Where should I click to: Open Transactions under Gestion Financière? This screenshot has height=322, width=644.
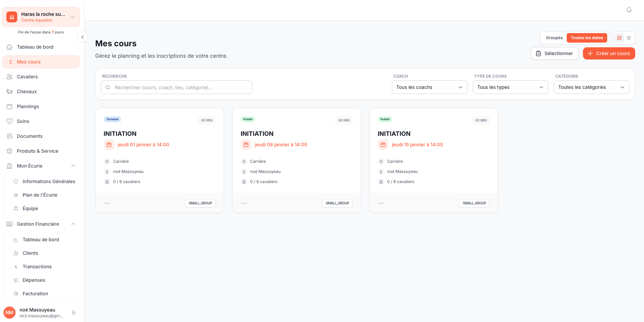pyautogui.click(x=37, y=267)
